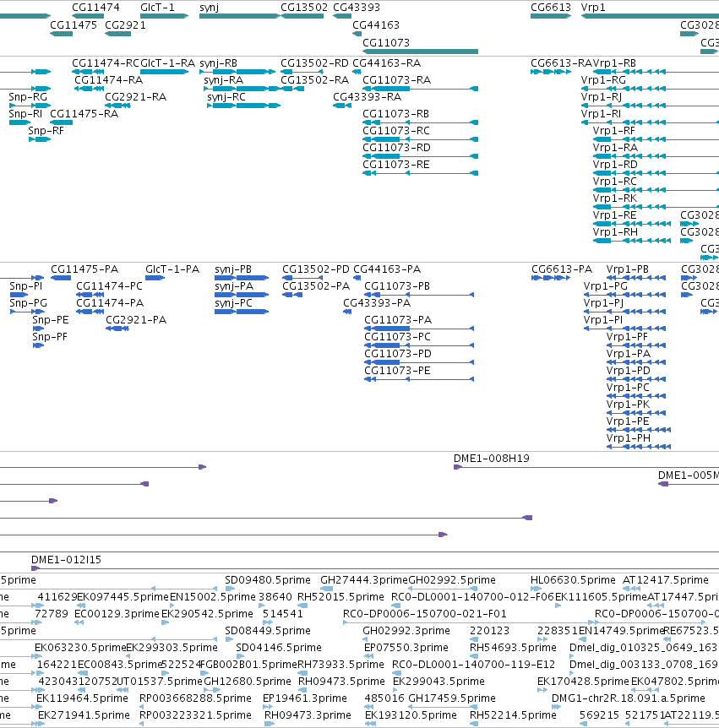Click EST SD04146.5prime
Screen dimensions: 719x728
[240, 656]
